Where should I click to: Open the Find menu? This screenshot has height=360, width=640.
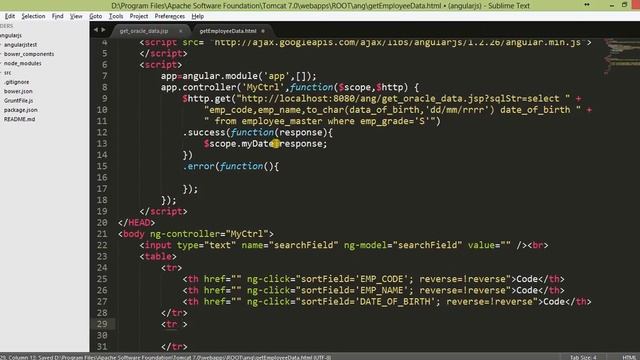[x=58, y=16]
